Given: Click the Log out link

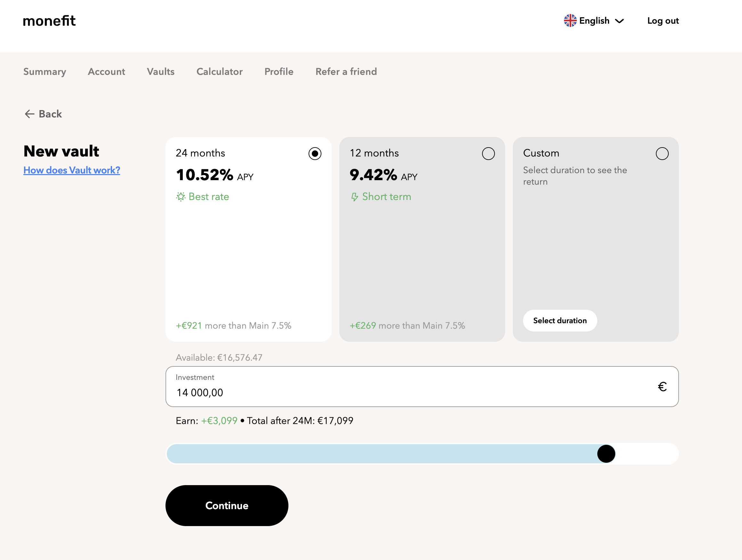Looking at the screenshot, I should coord(663,21).
